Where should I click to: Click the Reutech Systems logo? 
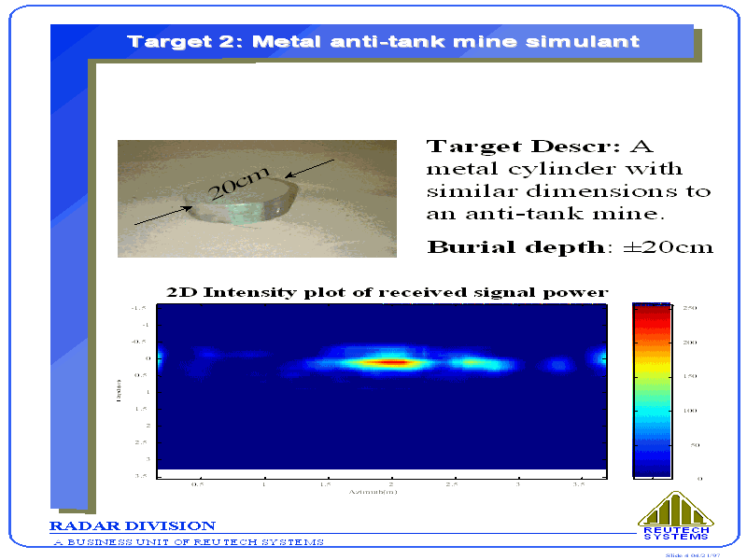676,516
